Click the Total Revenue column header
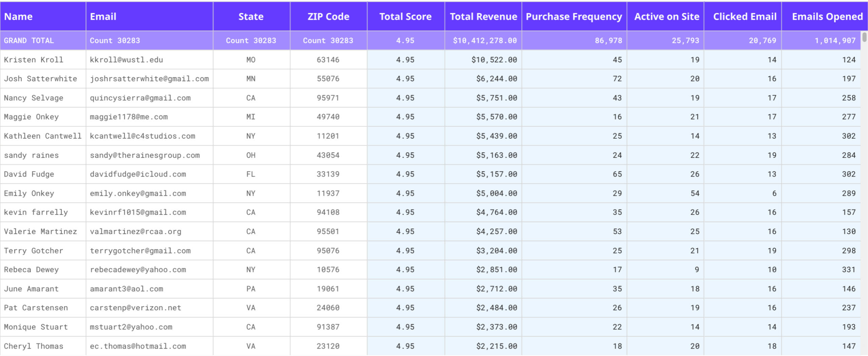Screen dimensions: 868x356 (x=483, y=17)
